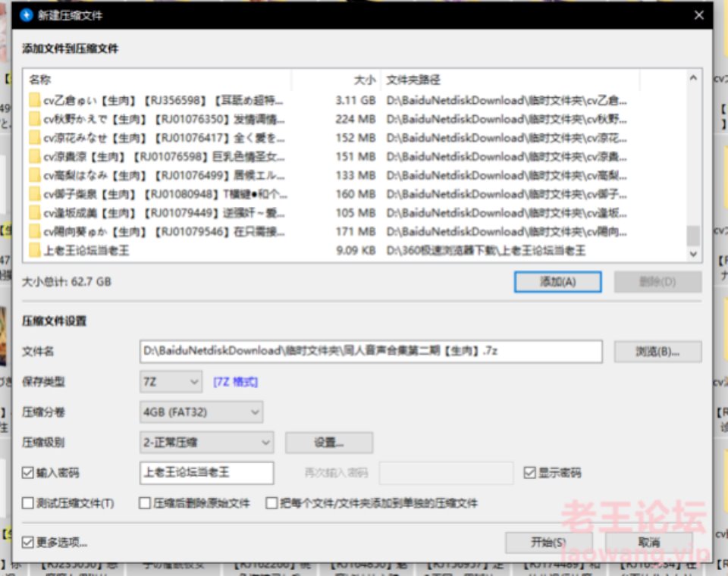728x576 pixels.
Task: Start compression with 开始(S) button
Action: point(548,542)
